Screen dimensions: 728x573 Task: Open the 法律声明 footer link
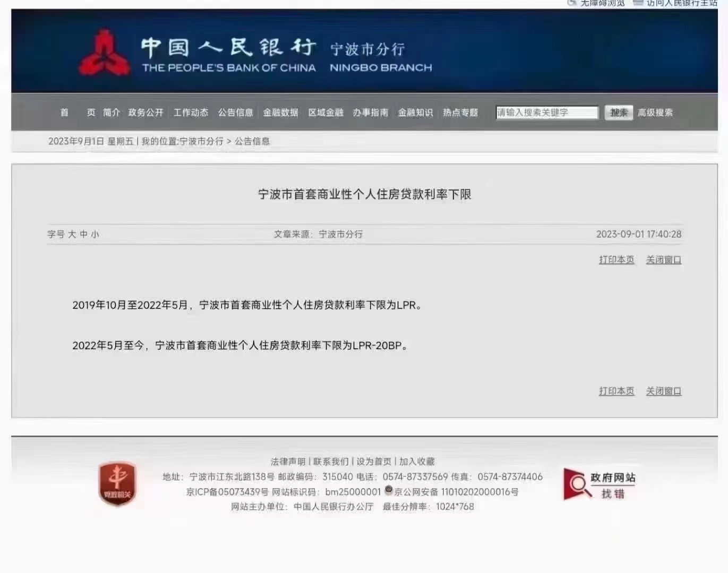click(288, 462)
